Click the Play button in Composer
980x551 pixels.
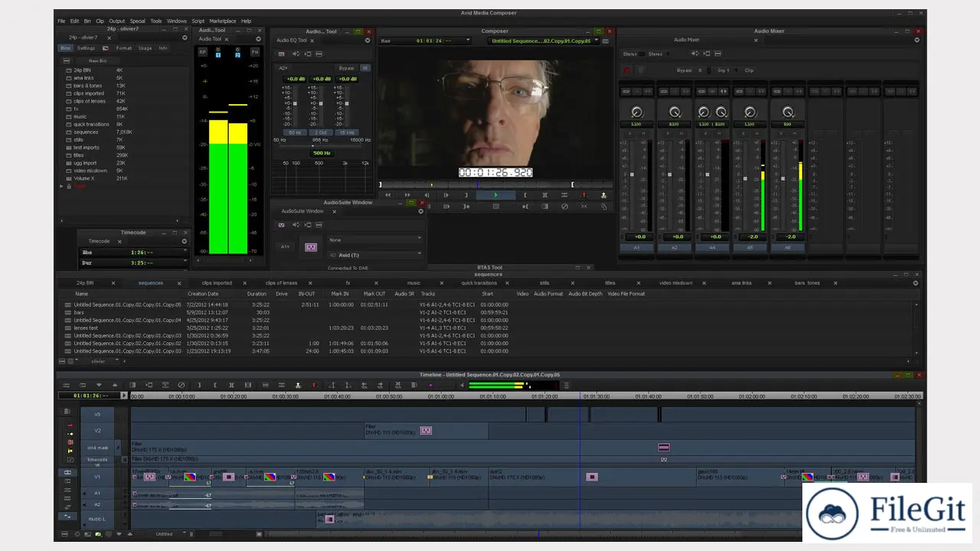click(x=495, y=195)
